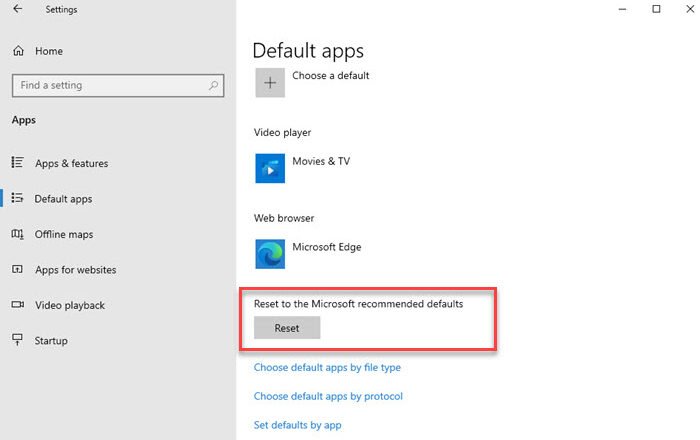Click the Microsoft Edge browser icon
Screen dimensions: 700x440
click(270, 253)
